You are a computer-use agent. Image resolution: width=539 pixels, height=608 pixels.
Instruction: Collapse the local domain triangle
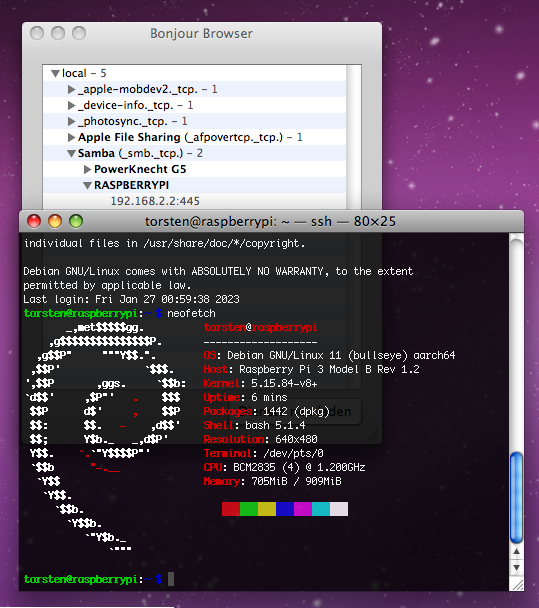tap(55, 73)
